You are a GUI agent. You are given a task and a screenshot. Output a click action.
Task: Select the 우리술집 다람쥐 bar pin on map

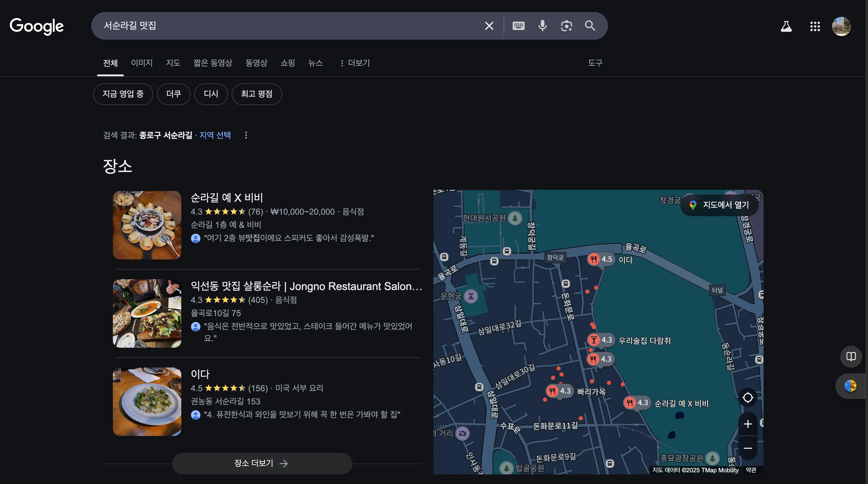pos(601,340)
